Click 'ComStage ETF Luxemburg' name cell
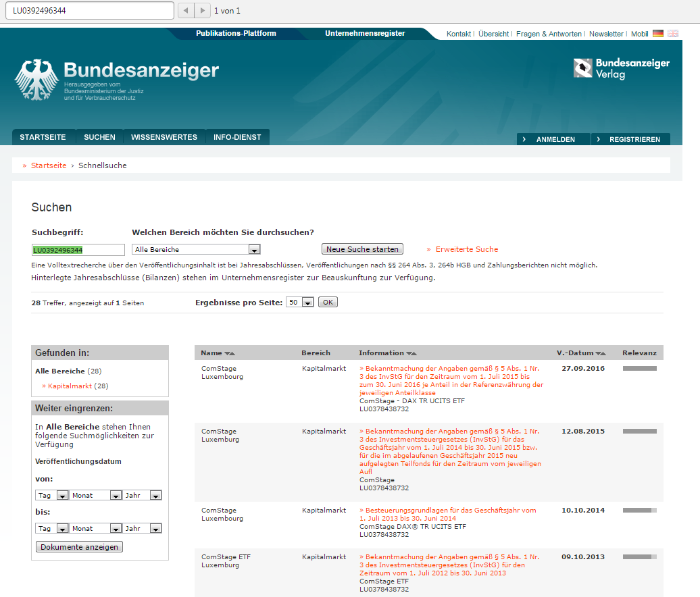 (x=226, y=561)
